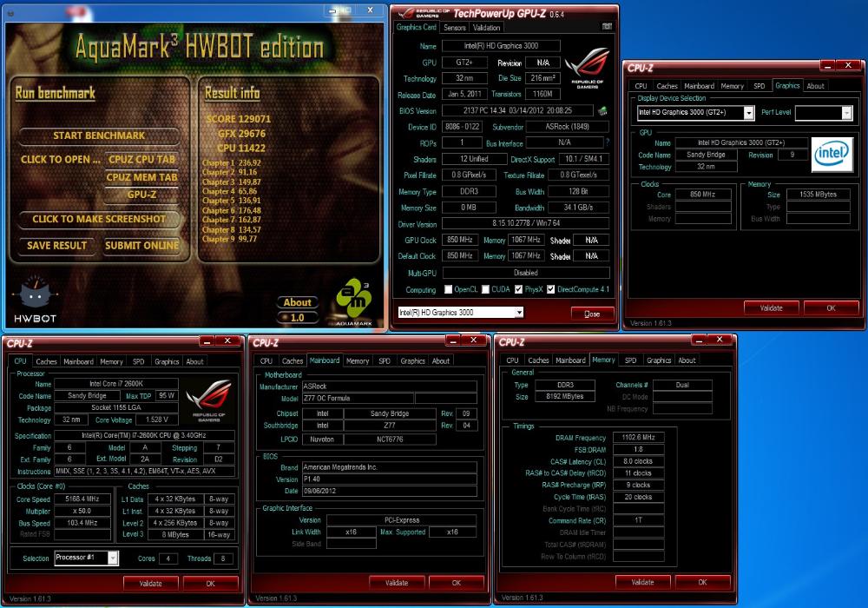This screenshot has height=608, width=868.
Task: Switch to the Sensors tab in GPU-Z
Action: [455, 28]
